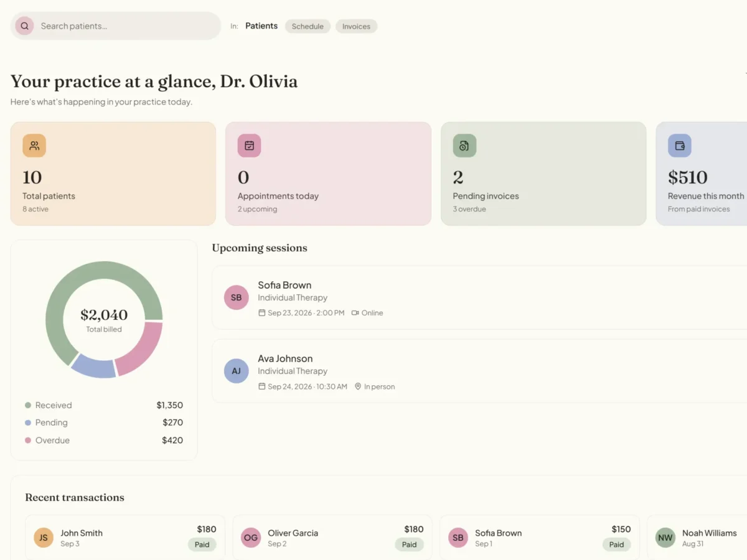747x560 pixels.
Task: Open Sofia Brown's upcoming session
Action: (479, 297)
